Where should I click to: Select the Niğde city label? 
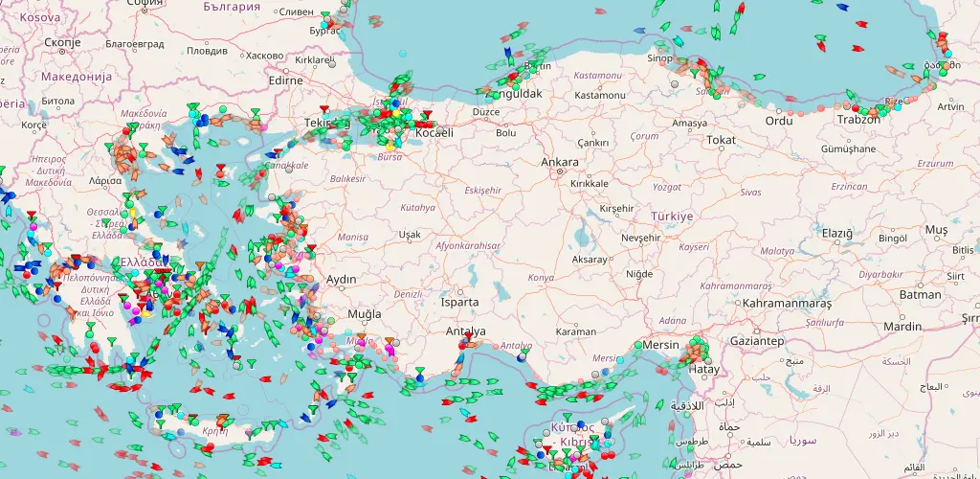pos(639,274)
